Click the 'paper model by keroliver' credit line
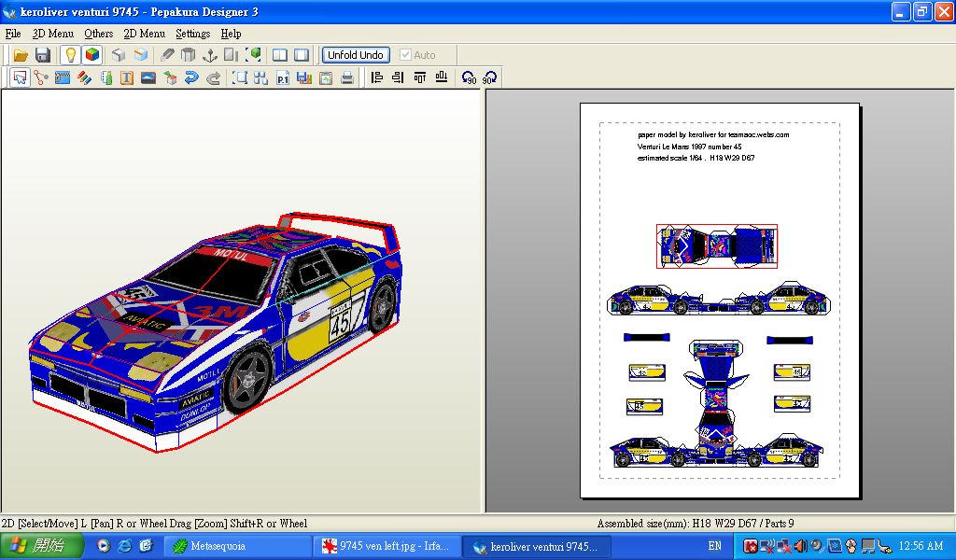This screenshot has height=560, width=956. [x=713, y=135]
